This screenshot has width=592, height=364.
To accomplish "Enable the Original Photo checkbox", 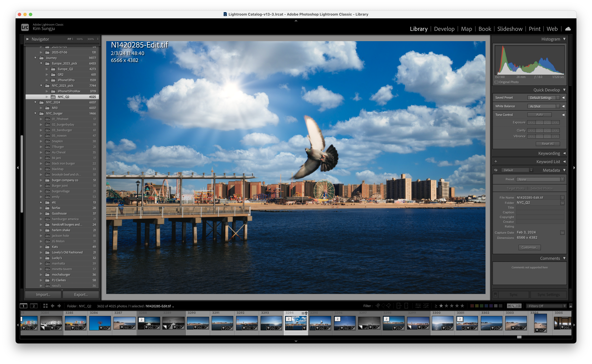I will [496, 82].
